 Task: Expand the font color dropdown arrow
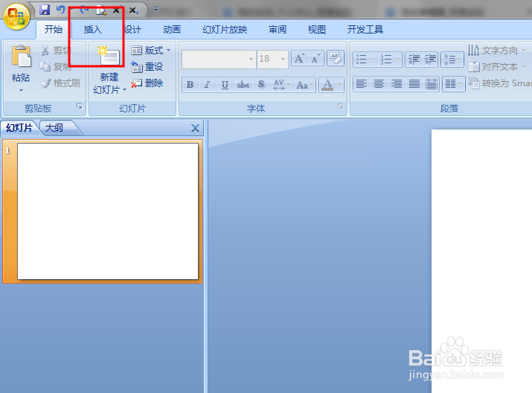(x=339, y=85)
